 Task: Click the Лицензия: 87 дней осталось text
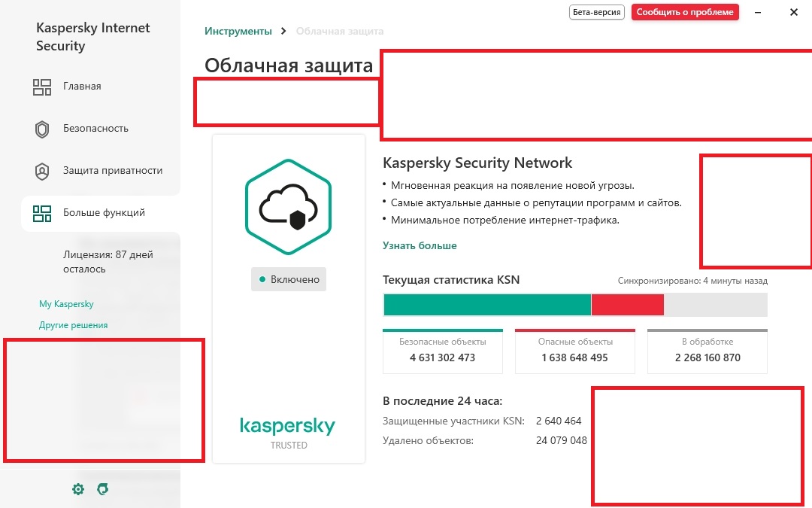click(x=108, y=262)
